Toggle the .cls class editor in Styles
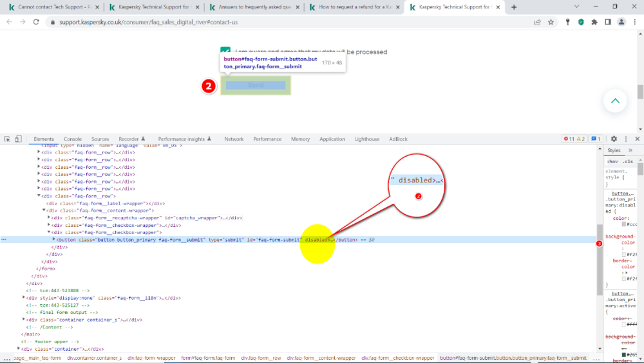This screenshot has width=644, height=363. pos(627,162)
